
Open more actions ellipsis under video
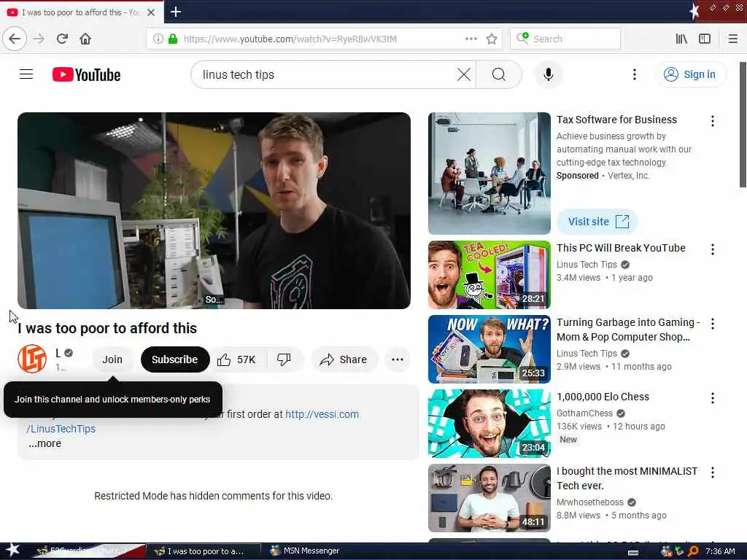click(x=398, y=359)
